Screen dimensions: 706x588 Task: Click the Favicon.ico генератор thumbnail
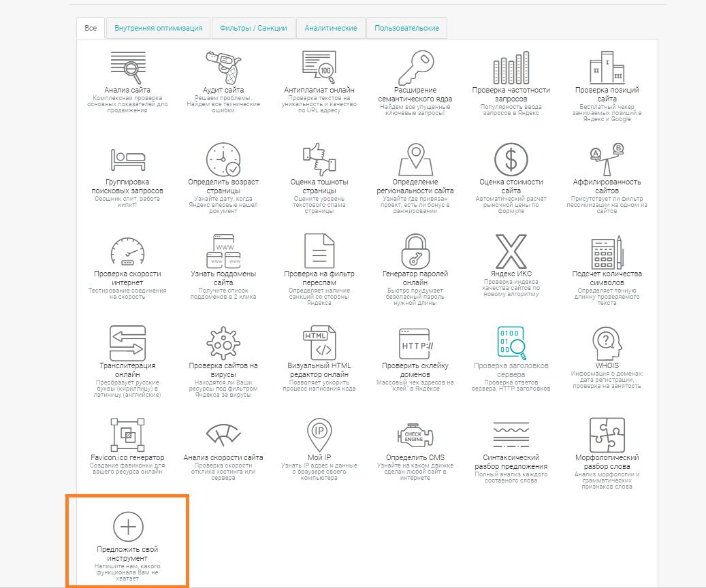[x=127, y=434]
